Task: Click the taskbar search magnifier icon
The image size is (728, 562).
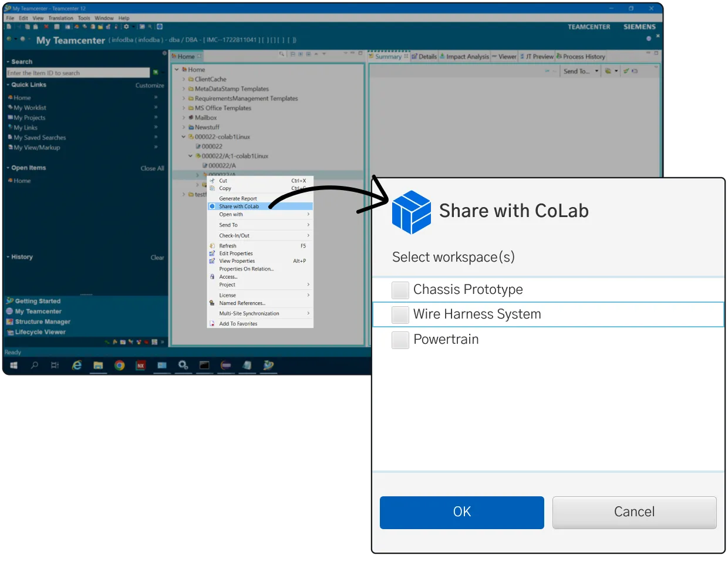Action: (35, 365)
